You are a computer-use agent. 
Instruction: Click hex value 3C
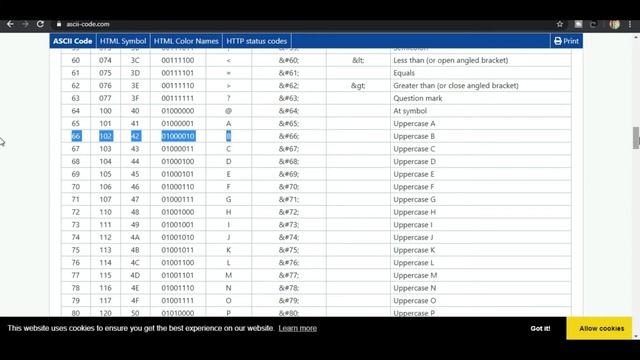135,60
